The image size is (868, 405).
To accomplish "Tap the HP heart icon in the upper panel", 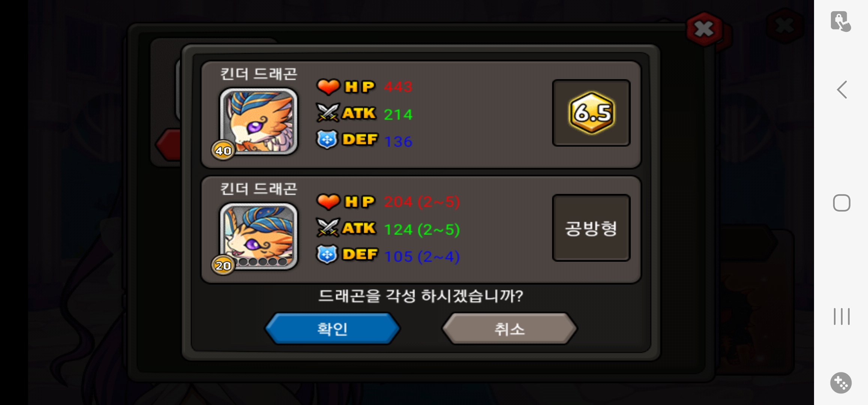I will 328,87.
